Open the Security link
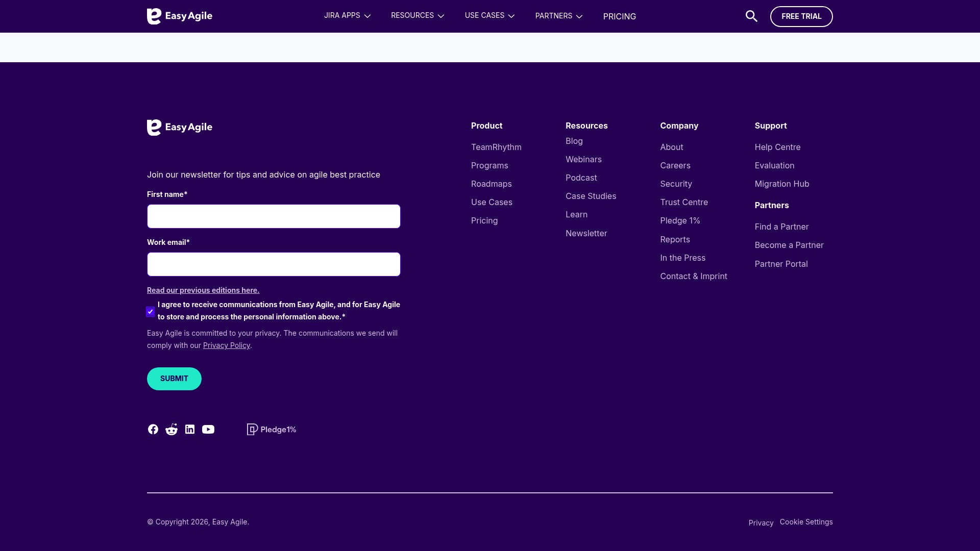The width and height of the screenshot is (980, 551). (676, 184)
